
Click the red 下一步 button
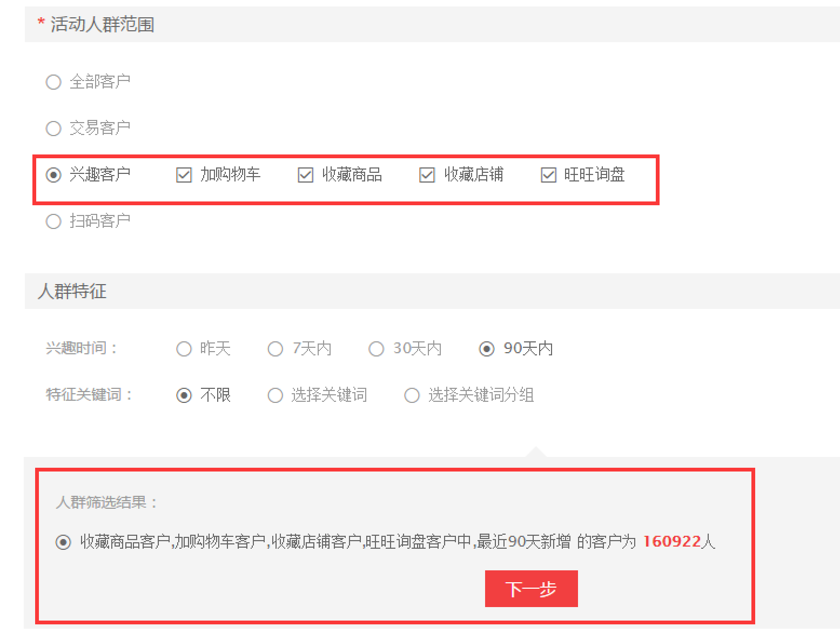click(x=531, y=588)
